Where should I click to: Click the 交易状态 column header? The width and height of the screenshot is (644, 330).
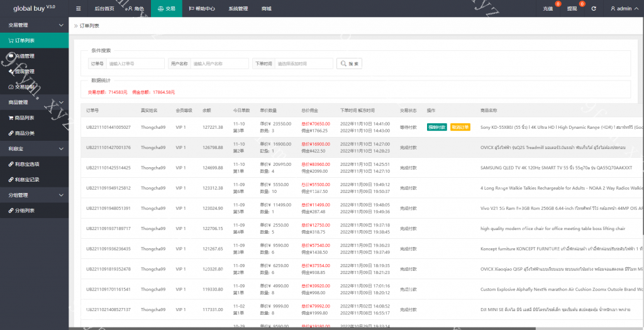[408, 111]
